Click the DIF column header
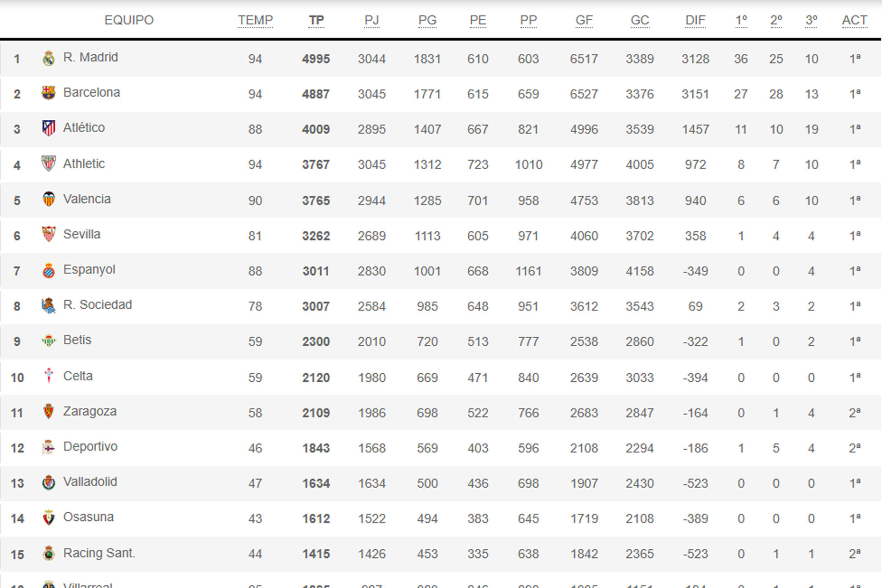Screen dimensions: 882x588 [695, 20]
